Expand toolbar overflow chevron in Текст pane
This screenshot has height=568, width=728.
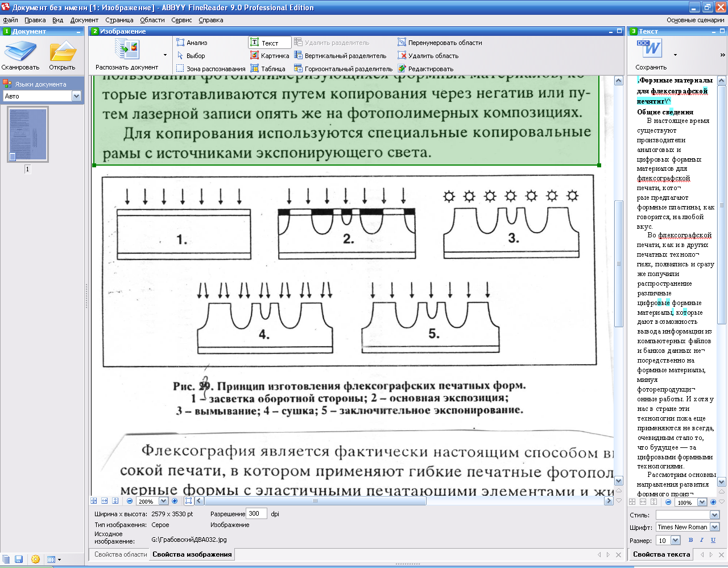[x=722, y=55]
